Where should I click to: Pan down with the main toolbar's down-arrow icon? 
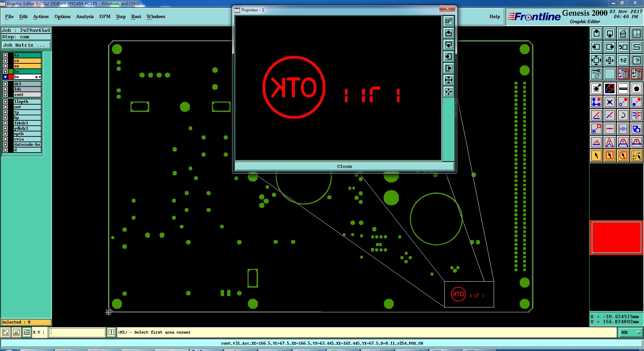coord(610,34)
